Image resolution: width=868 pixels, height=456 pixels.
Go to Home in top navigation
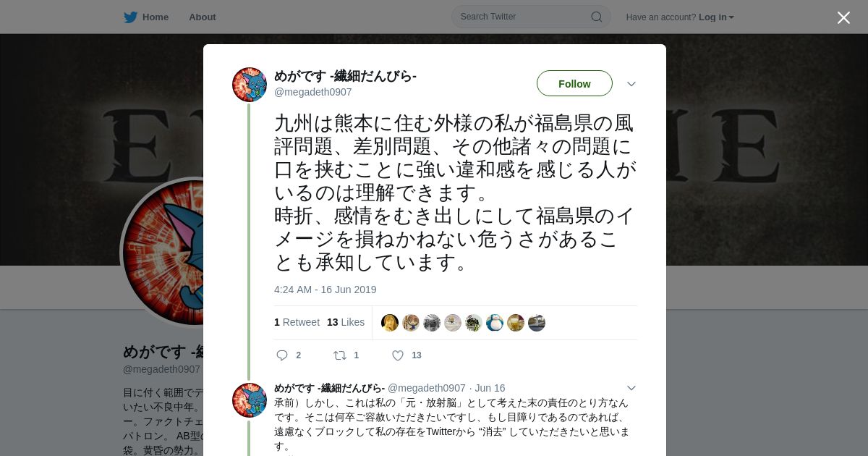pyautogui.click(x=156, y=17)
